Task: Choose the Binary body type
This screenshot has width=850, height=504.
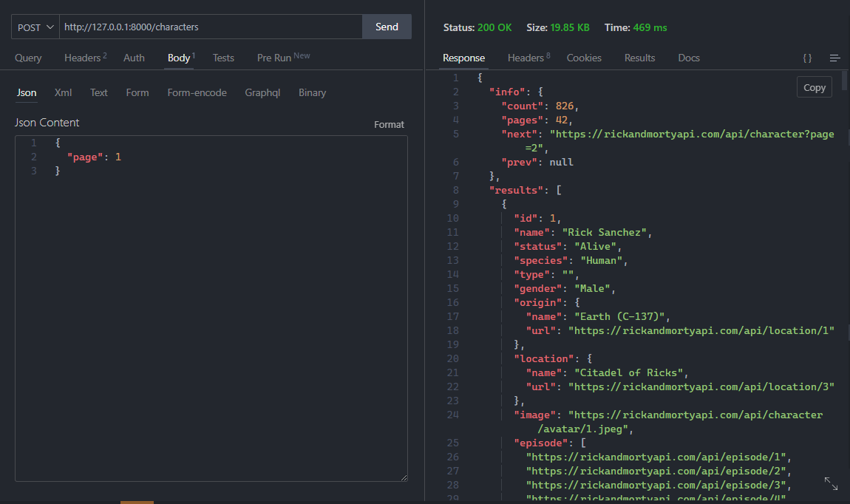Action: 312,92
